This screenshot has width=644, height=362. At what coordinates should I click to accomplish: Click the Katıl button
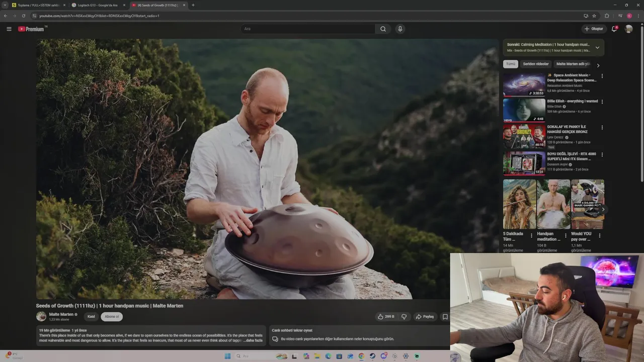tap(91, 316)
